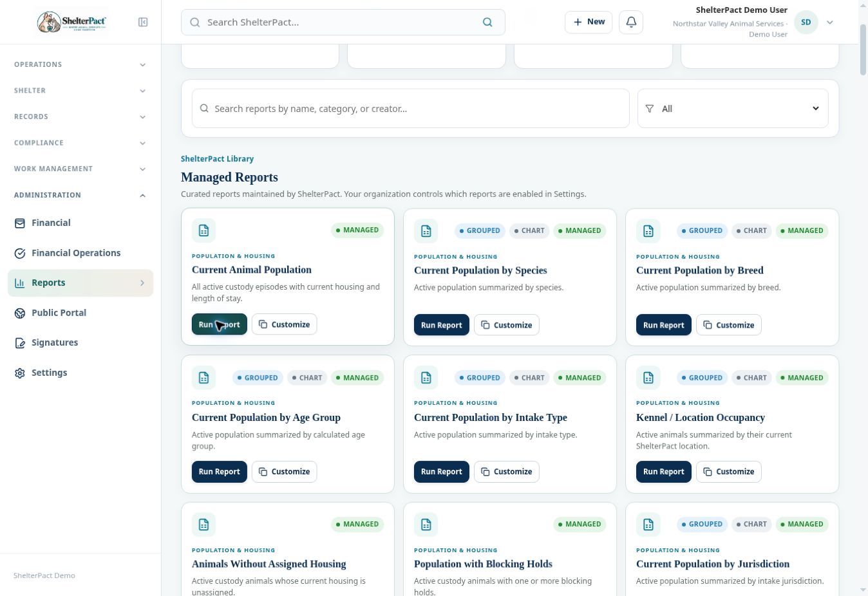Viewport: 868px width, 596px height.
Task: Click the Animals Without Assigned Housing title
Action: click(x=269, y=564)
